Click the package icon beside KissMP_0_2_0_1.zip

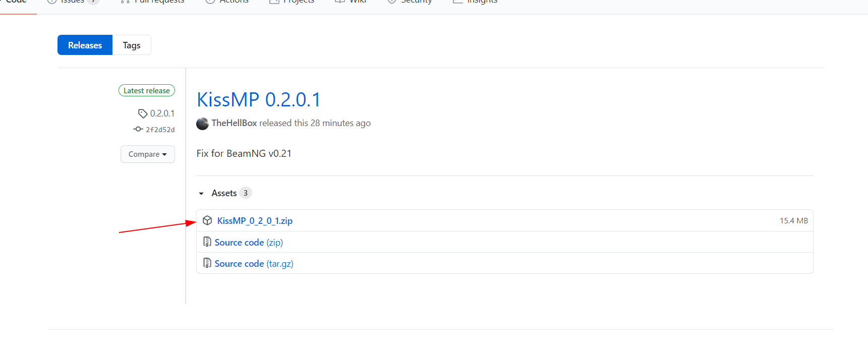click(207, 220)
